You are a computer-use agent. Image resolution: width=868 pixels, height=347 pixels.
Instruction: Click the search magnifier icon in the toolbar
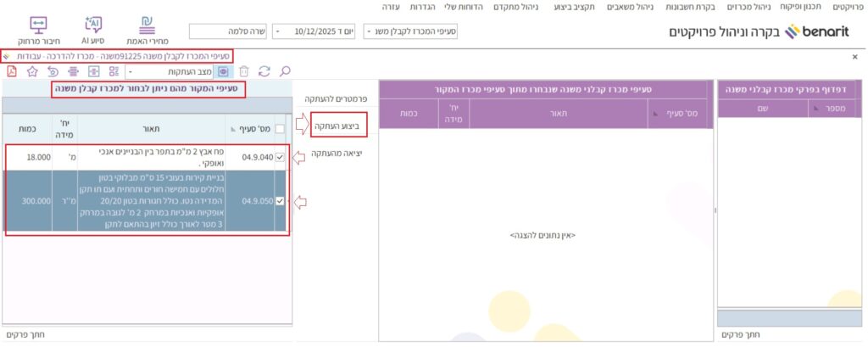click(x=285, y=71)
